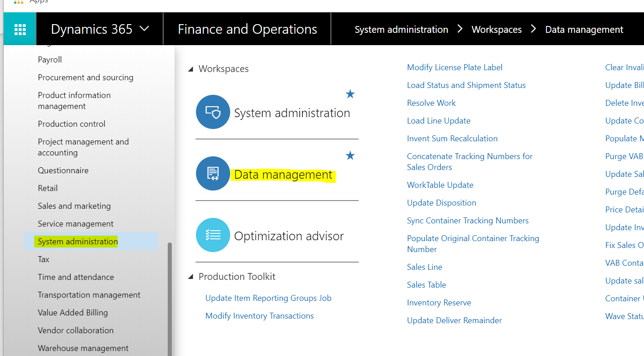Open the Resolve Work link

tap(431, 103)
